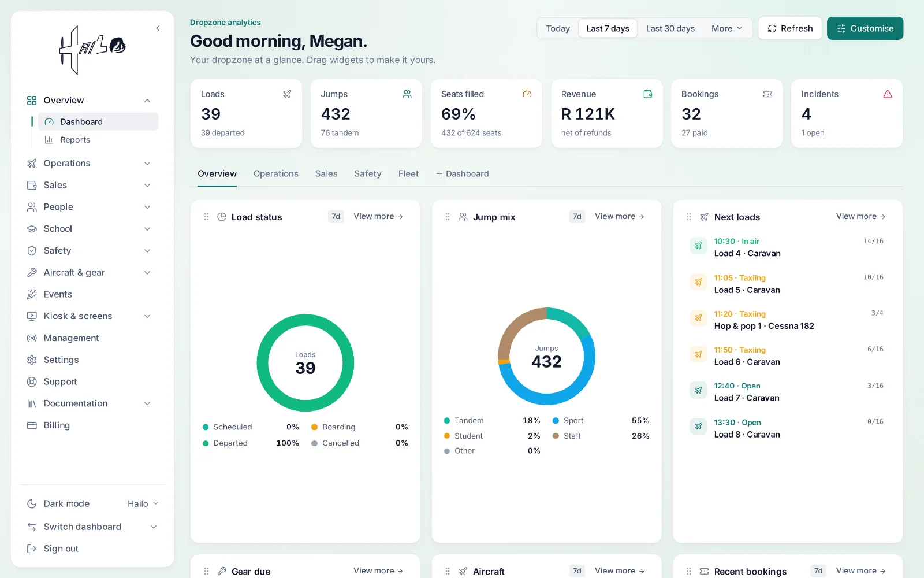This screenshot has width=924, height=578.
Task: Toggle Dark mode
Action: (x=66, y=504)
